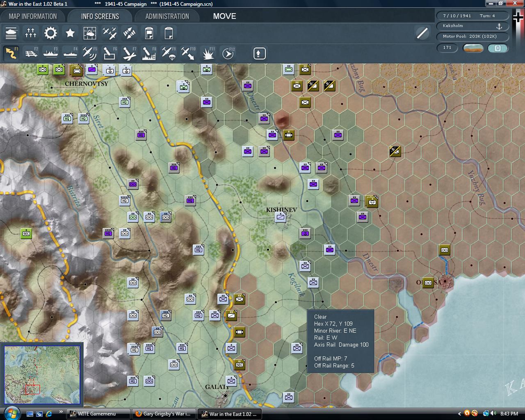Click the Motor Pool 203K readout
The height and width of the screenshot is (420, 525).
[472, 37]
